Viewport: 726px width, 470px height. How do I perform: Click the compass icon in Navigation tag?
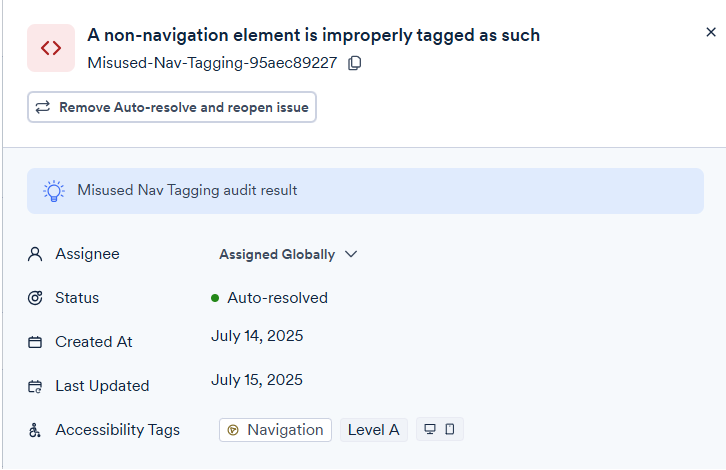[233, 430]
